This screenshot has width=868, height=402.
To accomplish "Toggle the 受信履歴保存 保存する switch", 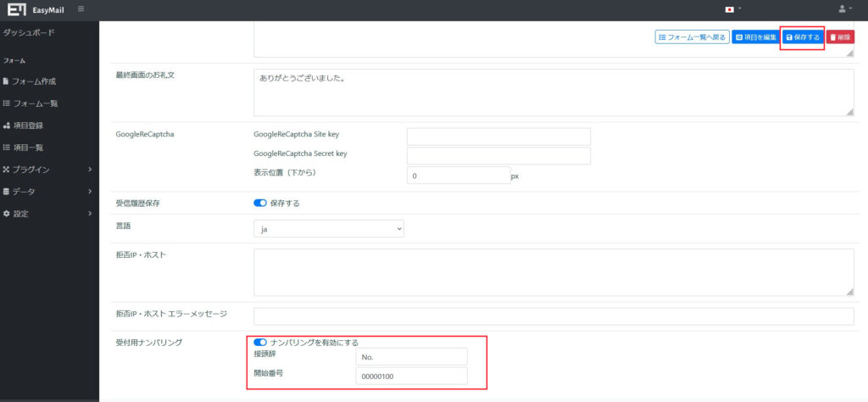I will click(x=260, y=203).
